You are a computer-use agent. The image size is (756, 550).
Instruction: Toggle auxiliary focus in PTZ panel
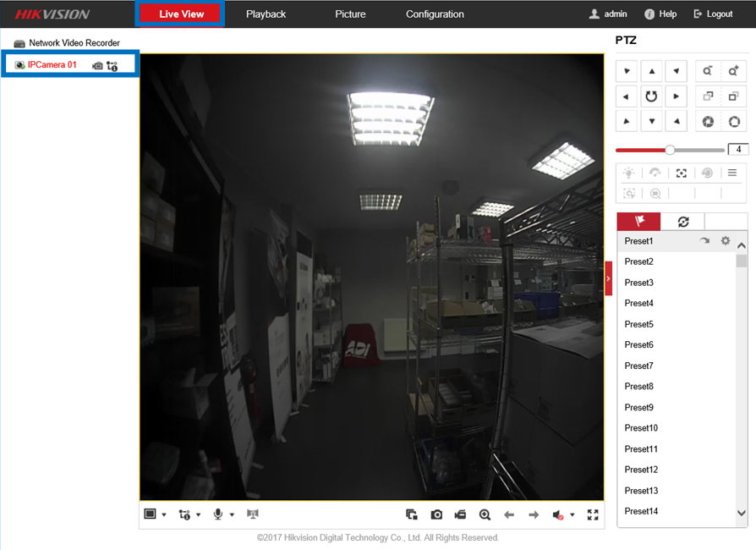coord(681,173)
